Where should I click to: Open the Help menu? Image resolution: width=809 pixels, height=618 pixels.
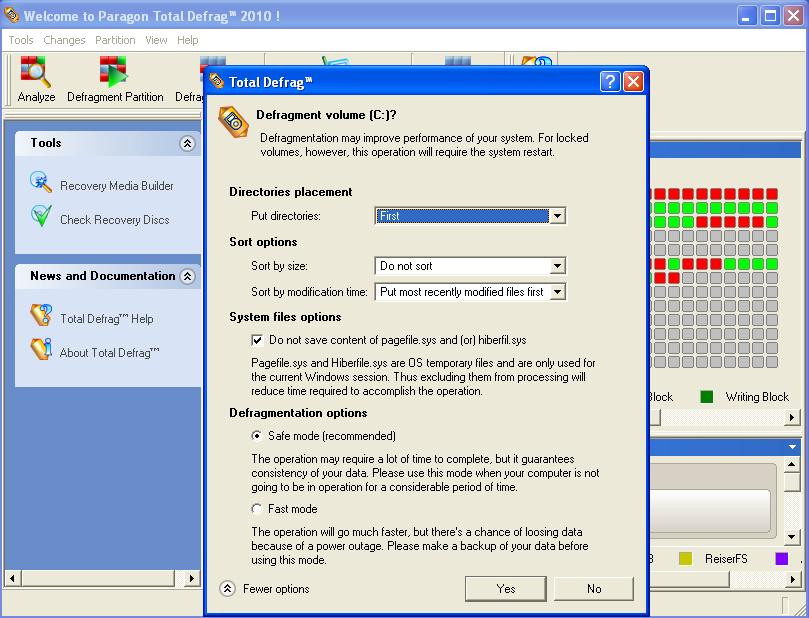pyautogui.click(x=187, y=40)
